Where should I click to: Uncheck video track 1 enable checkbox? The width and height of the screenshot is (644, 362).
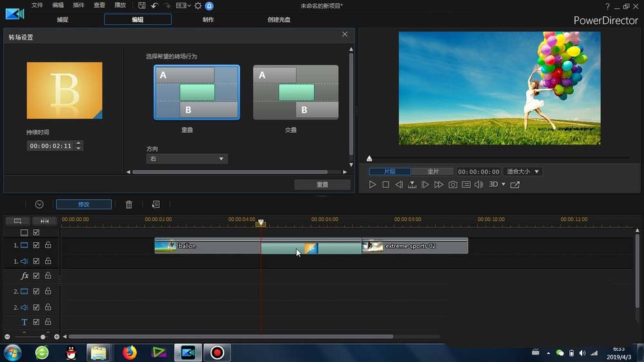tap(36, 245)
